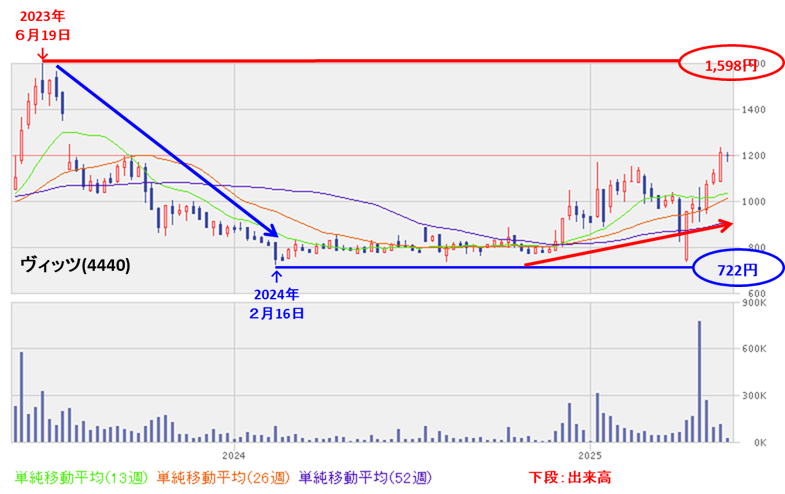Click the 1400 price axis label
Image resolution: width=785 pixels, height=494 pixels.
coord(753,110)
